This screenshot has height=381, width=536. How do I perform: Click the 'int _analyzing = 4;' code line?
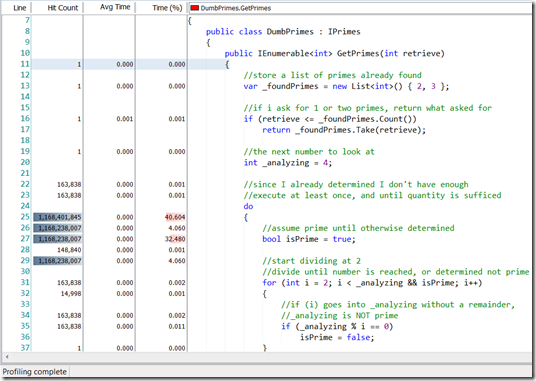point(287,163)
